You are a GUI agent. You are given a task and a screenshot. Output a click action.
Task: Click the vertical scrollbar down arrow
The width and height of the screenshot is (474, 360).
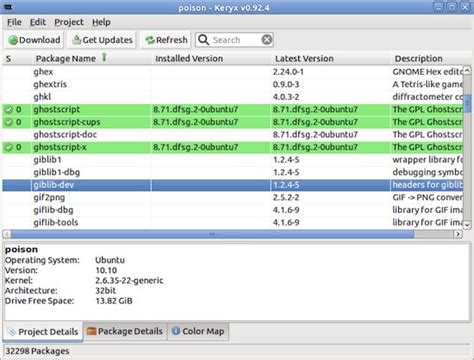pyautogui.click(x=467, y=225)
